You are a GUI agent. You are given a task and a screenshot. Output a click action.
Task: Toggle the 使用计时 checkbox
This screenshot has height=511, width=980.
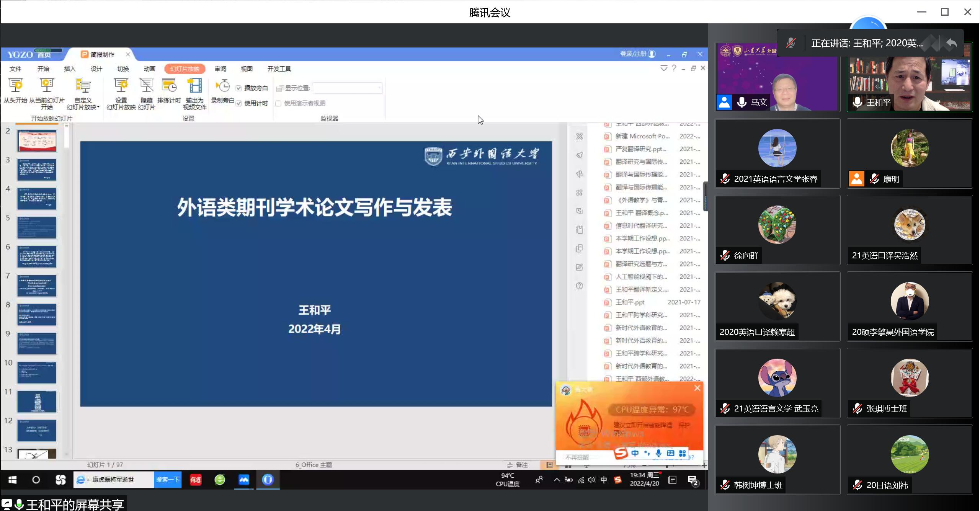[239, 103]
